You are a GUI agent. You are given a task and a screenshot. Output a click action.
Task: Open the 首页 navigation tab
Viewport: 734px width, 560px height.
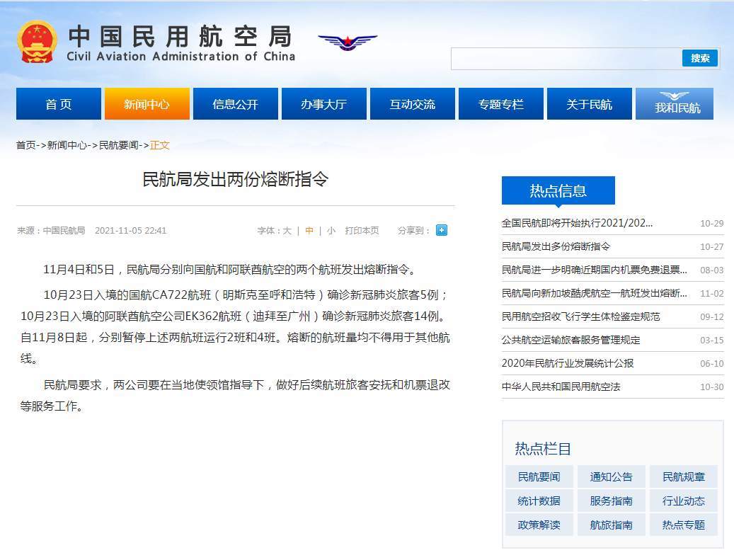[58, 104]
